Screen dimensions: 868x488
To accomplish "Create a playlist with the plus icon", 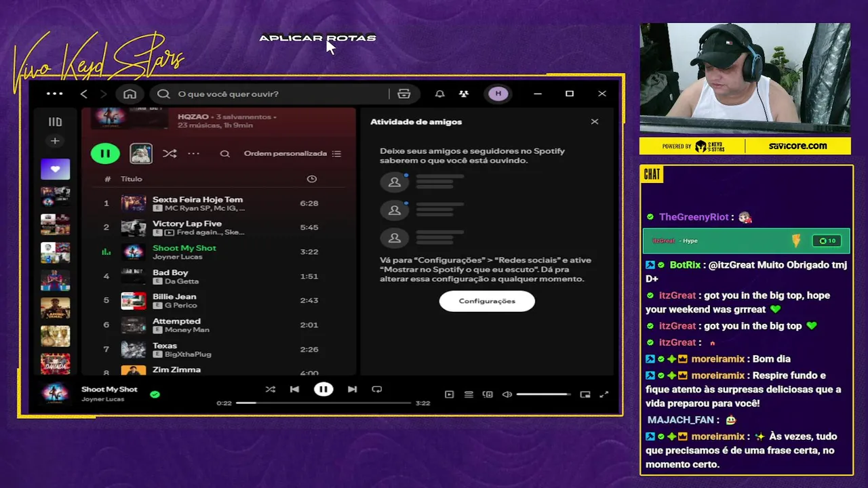I will click(55, 141).
